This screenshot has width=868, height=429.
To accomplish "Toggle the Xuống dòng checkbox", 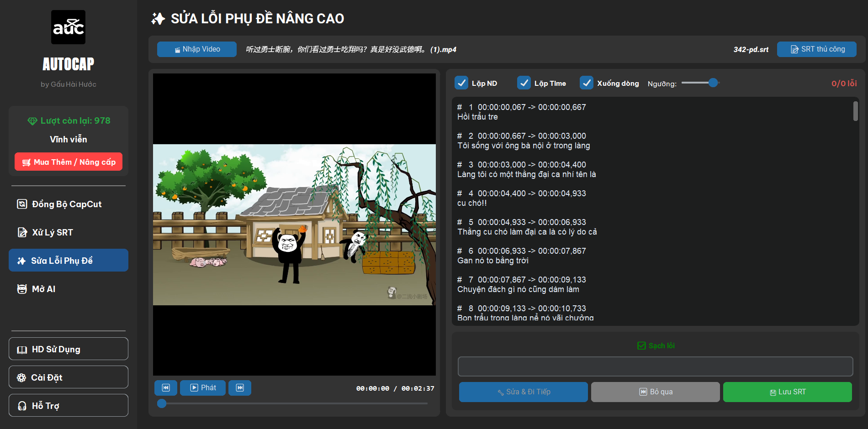I will pyautogui.click(x=587, y=83).
